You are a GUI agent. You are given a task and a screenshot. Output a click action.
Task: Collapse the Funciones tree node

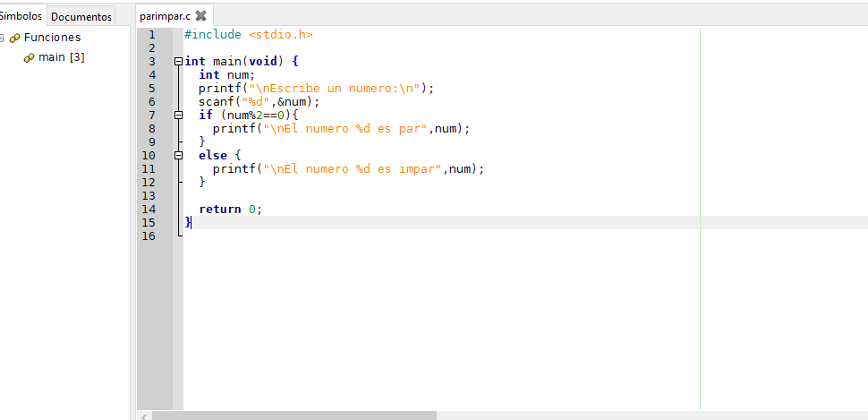click(x=2, y=38)
